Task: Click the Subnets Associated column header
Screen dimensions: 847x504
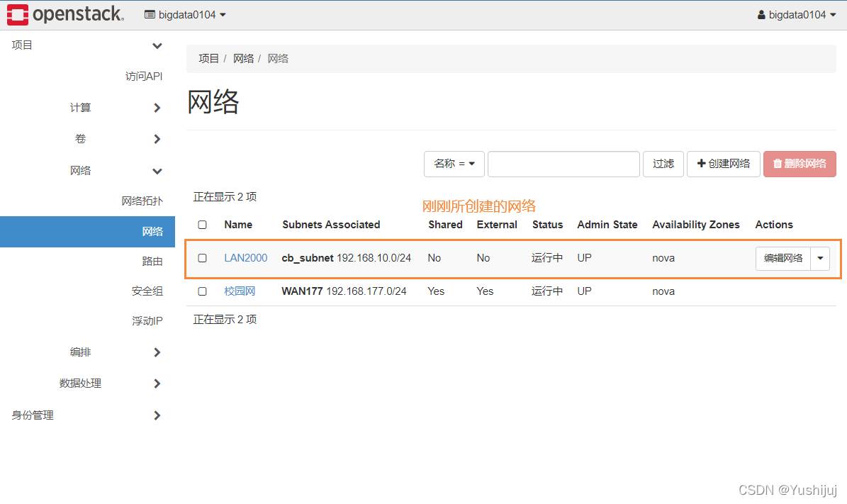Action: click(331, 225)
